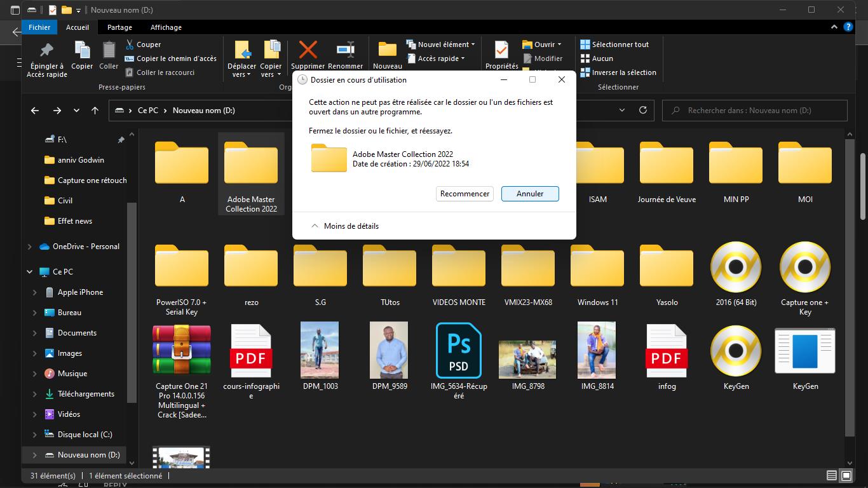Click the Recommencer button in dialog
Image resolution: width=868 pixels, height=488 pixels.
pos(465,194)
